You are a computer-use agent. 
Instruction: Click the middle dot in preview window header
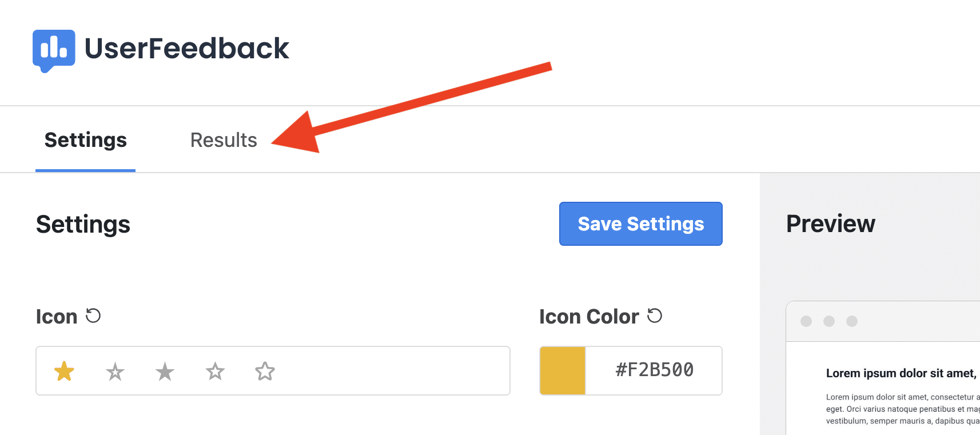(829, 321)
